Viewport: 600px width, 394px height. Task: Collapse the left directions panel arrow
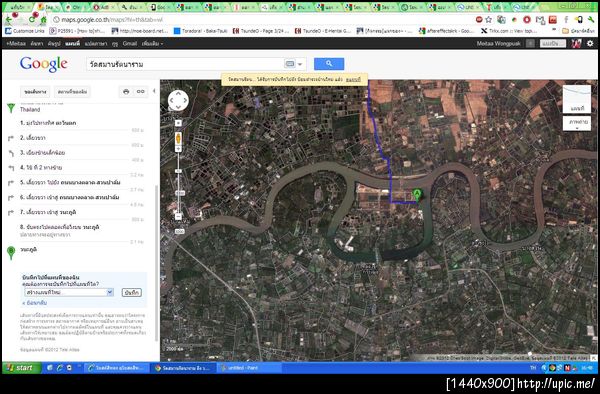click(154, 91)
